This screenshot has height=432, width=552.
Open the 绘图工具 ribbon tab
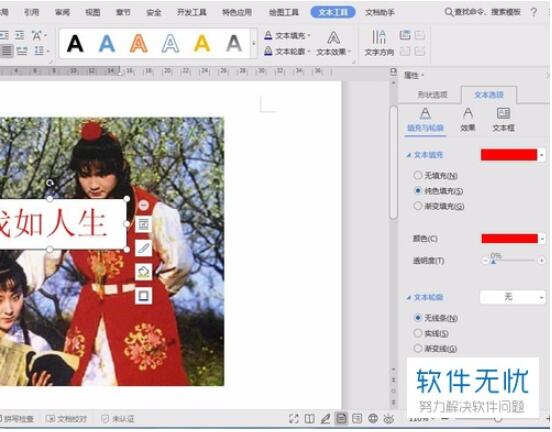[x=284, y=12]
